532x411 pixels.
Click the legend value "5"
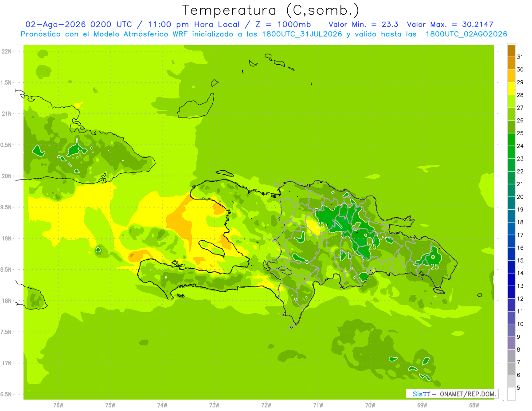point(519,388)
